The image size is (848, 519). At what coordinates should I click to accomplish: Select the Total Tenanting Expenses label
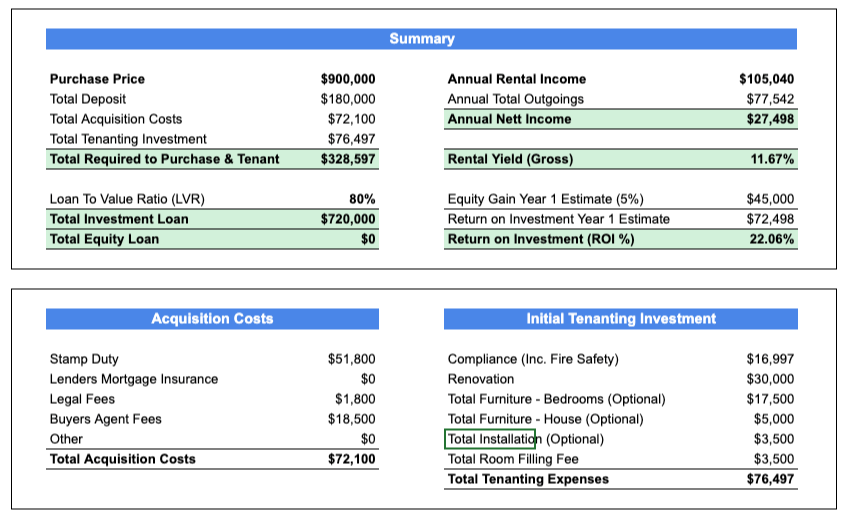pos(528,479)
